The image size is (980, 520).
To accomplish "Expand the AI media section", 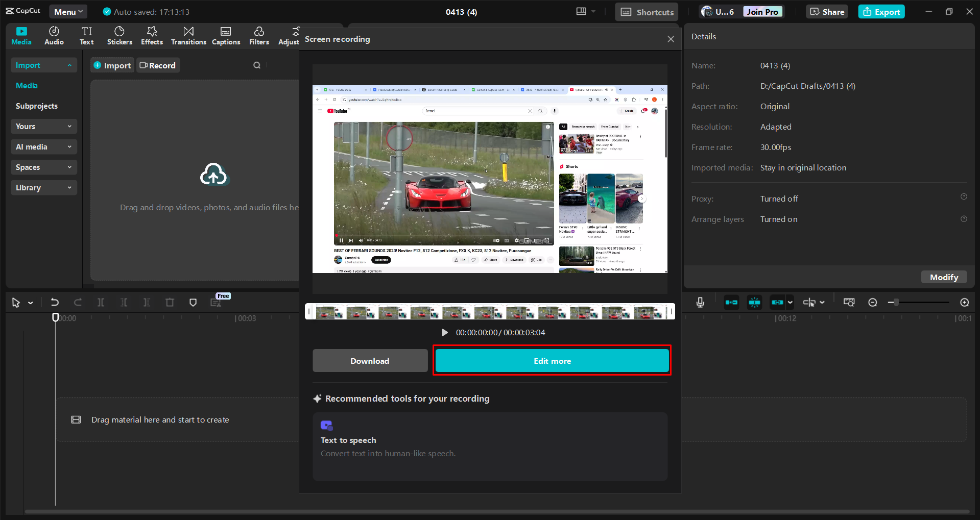I will point(43,146).
